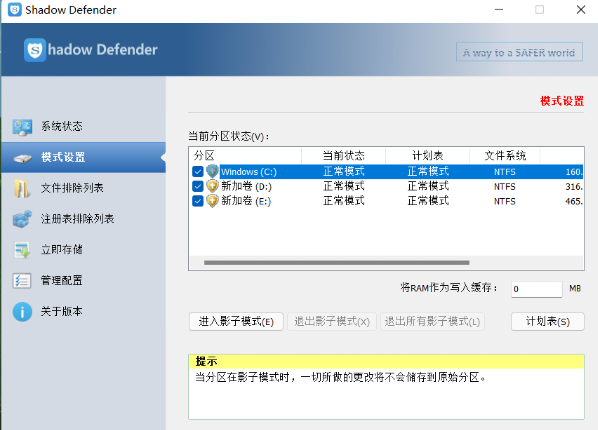The image size is (598, 430).
Task: Click the Shadow Defender title bar icon
Action: click(15, 10)
